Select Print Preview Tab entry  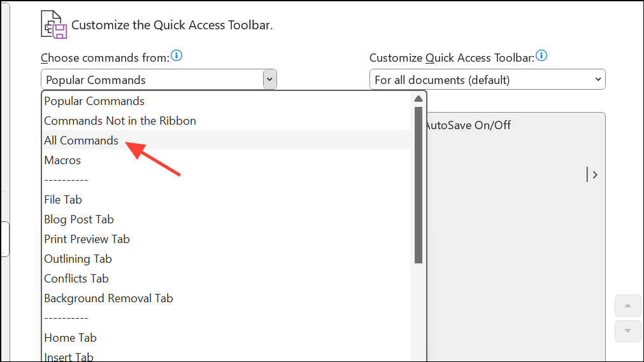coord(87,239)
